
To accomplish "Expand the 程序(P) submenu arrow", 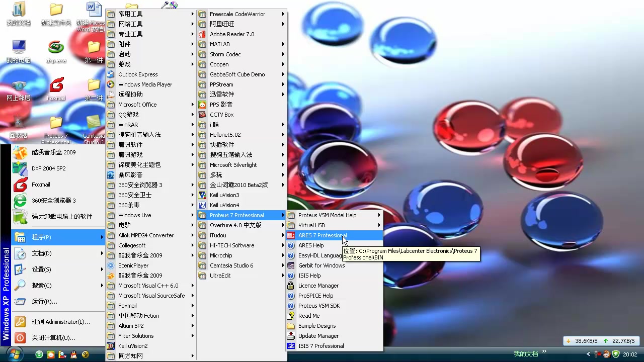I will 102,237.
